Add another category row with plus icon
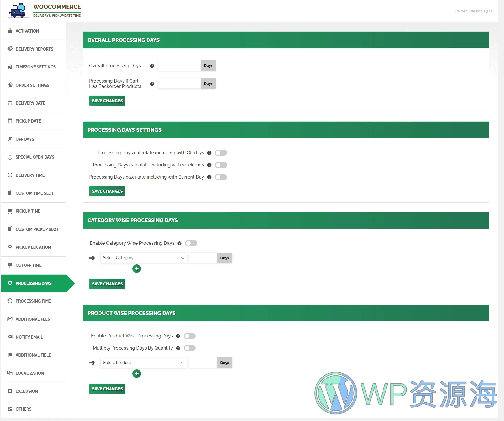This screenshot has width=504, height=421. pos(137,269)
